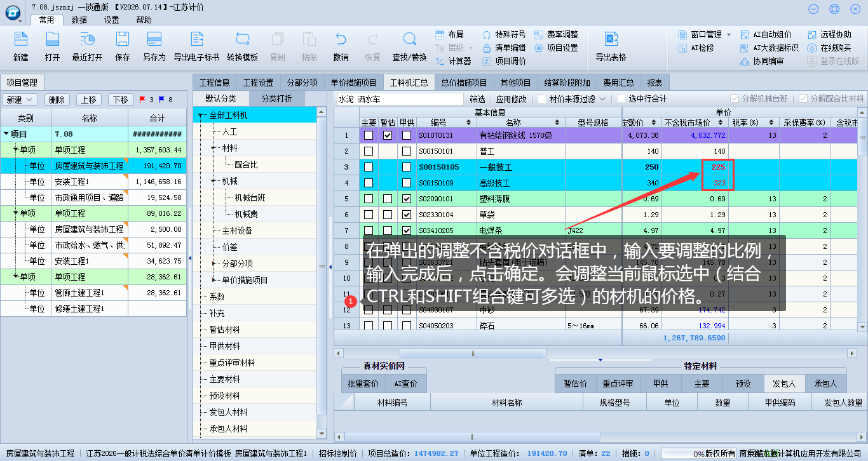868x461 pixels.
Task: Toggle 主要 checkbox for 电焊条 row
Action: [x=369, y=230]
